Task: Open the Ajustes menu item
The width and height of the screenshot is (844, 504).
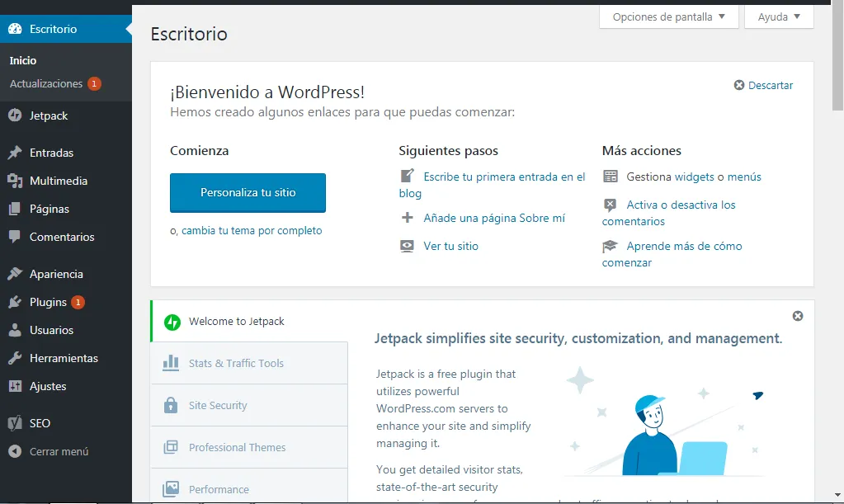Action: tap(66, 386)
